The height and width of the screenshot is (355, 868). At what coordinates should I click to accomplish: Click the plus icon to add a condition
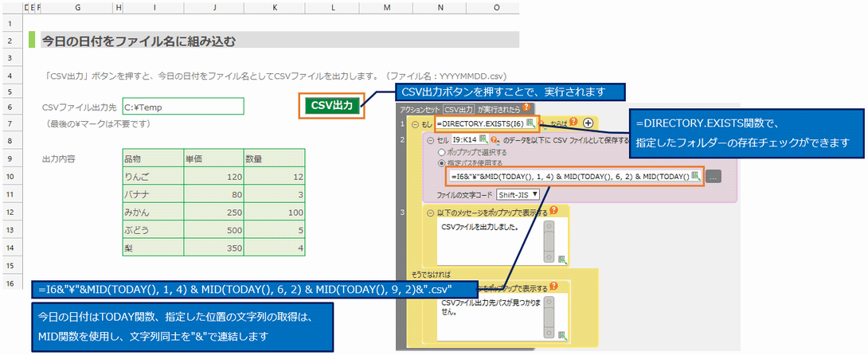[x=588, y=123]
